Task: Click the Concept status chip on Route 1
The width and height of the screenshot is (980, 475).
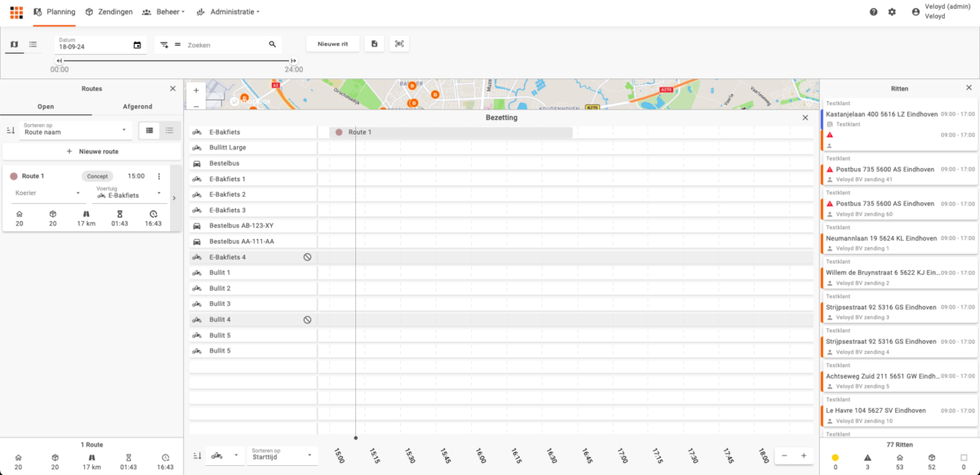Action: pyautogui.click(x=97, y=176)
